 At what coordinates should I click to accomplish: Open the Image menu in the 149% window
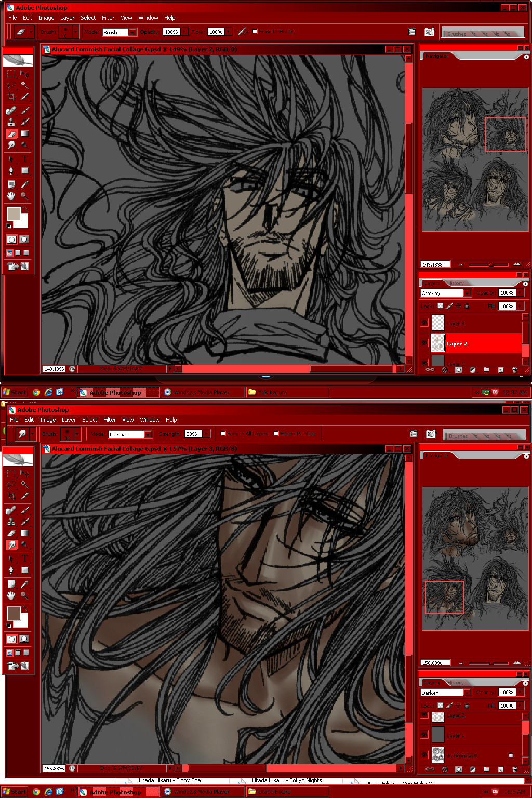46,18
